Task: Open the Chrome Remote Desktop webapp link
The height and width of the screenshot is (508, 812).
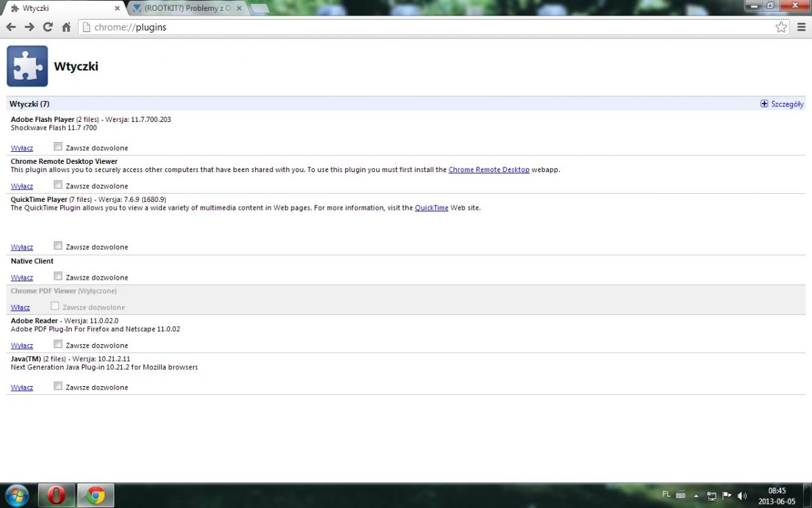Action: 489,169
